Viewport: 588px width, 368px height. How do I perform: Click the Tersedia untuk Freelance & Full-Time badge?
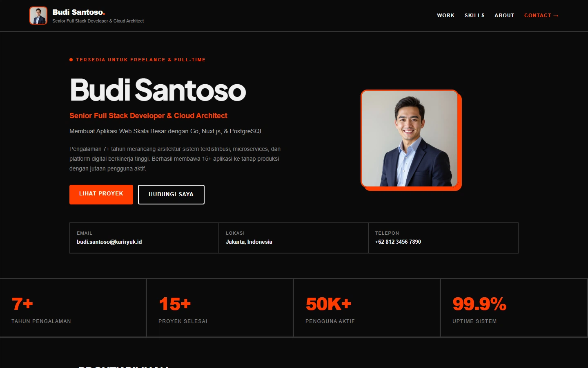pyautogui.click(x=138, y=60)
